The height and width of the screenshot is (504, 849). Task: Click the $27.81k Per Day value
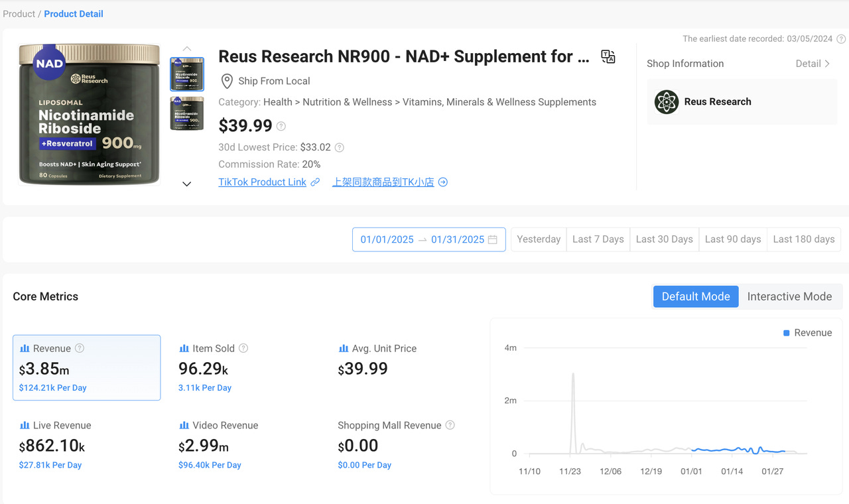pos(50,465)
